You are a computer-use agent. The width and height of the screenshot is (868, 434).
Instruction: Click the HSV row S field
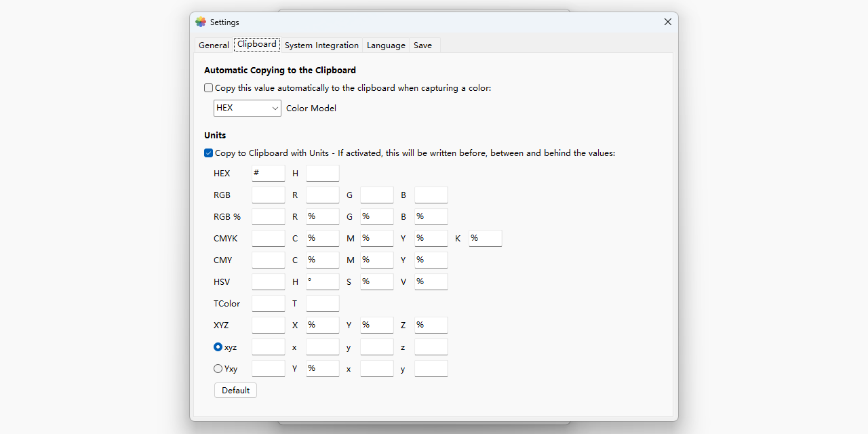click(x=377, y=282)
